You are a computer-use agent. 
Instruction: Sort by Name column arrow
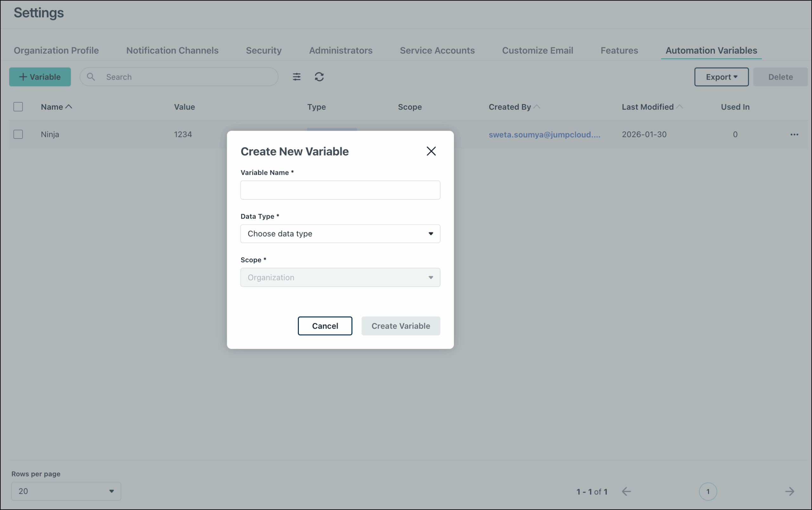[x=69, y=107]
